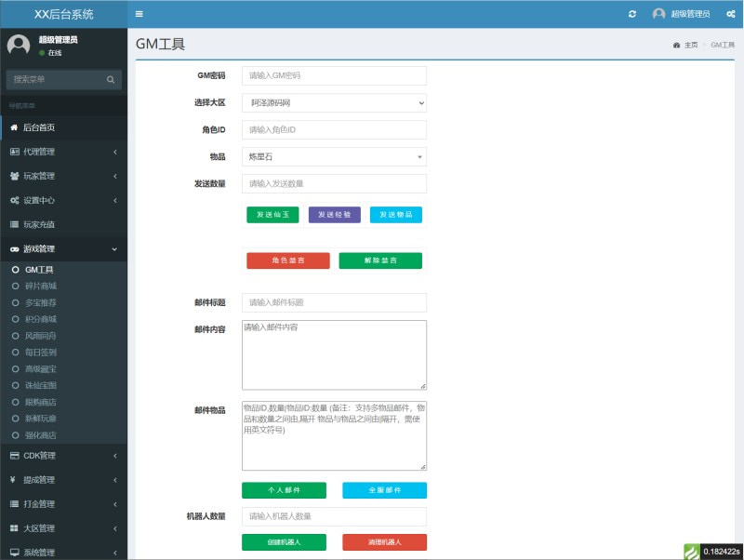Click the 超级管理员 avatar in top bar

[659, 14]
